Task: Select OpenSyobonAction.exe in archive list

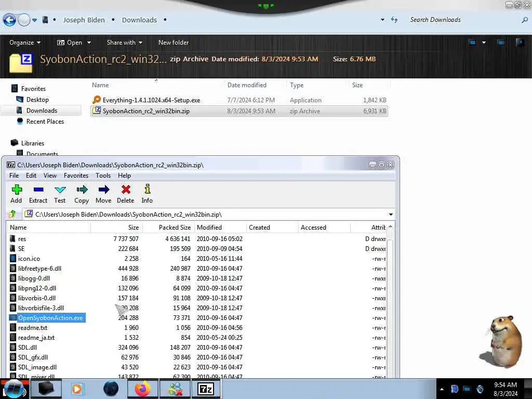Action: (x=50, y=317)
